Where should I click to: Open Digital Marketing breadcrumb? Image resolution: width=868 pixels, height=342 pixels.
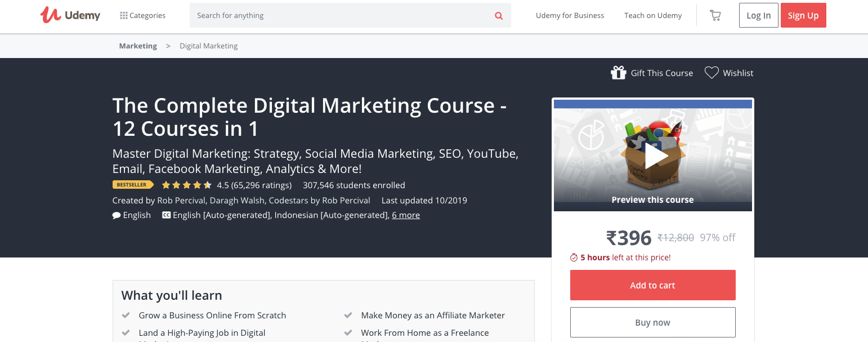(x=208, y=46)
